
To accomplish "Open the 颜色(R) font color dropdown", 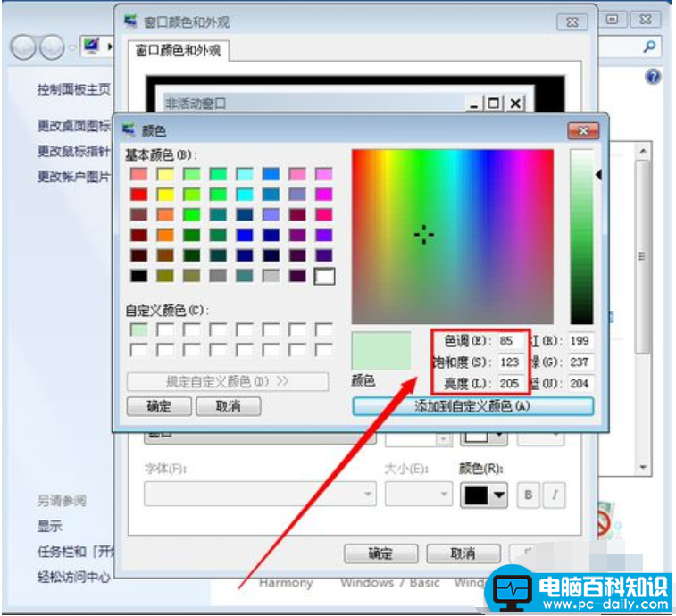I will pyautogui.click(x=484, y=495).
